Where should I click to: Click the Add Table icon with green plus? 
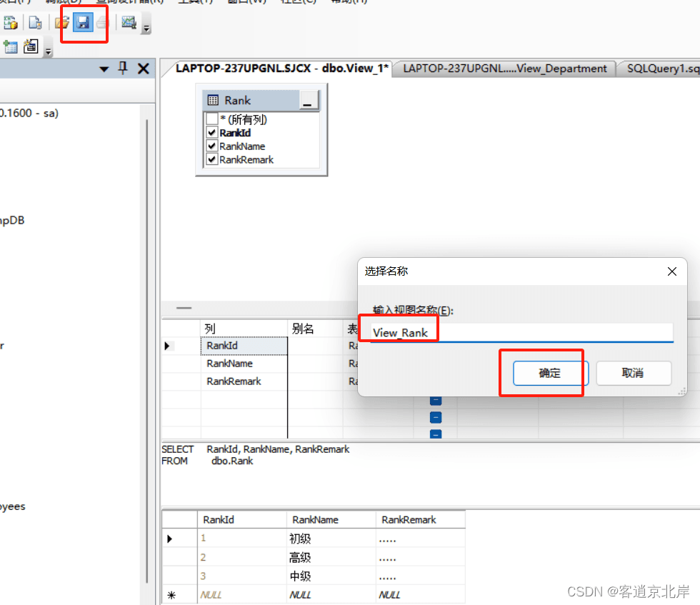coord(10,46)
